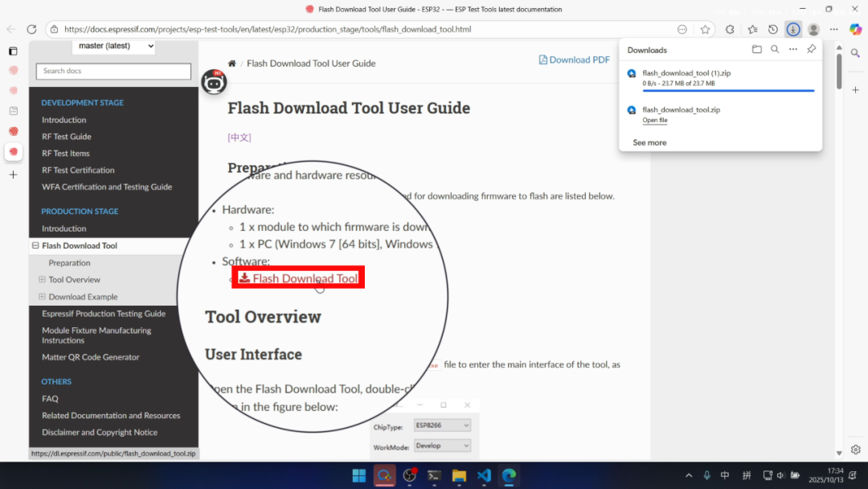
Task: Pin the Downloads panel
Action: pos(811,50)
